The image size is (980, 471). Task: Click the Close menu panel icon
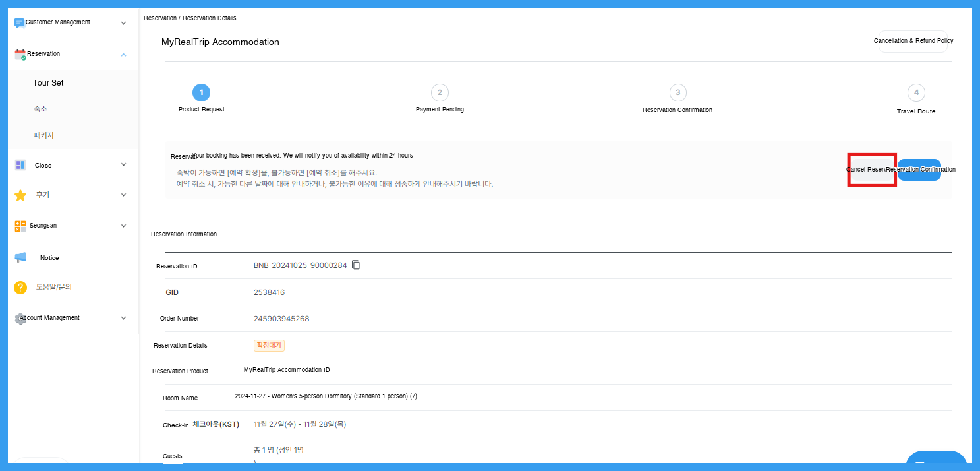click(20, 165)
